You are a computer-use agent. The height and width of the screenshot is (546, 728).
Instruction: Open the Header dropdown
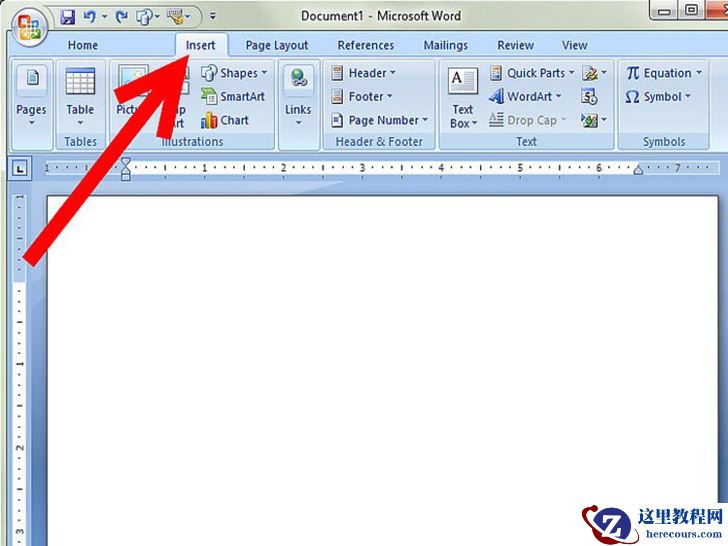pyautogui.click(x=363, y=73)
